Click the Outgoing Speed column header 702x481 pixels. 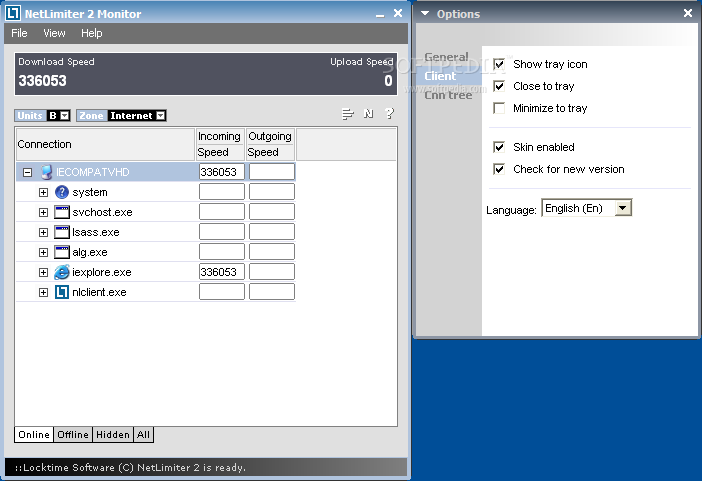click(270, 144)
